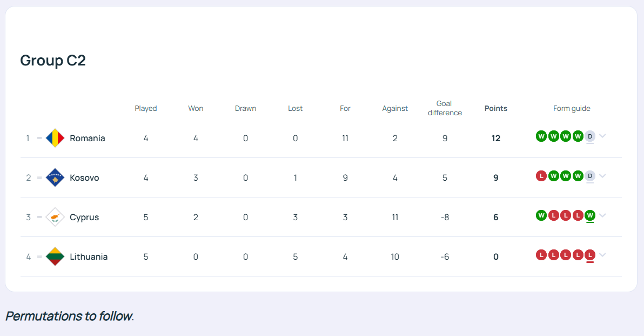Click the Lithuania flag icon

pyautogui.click(x=55, y=256)
